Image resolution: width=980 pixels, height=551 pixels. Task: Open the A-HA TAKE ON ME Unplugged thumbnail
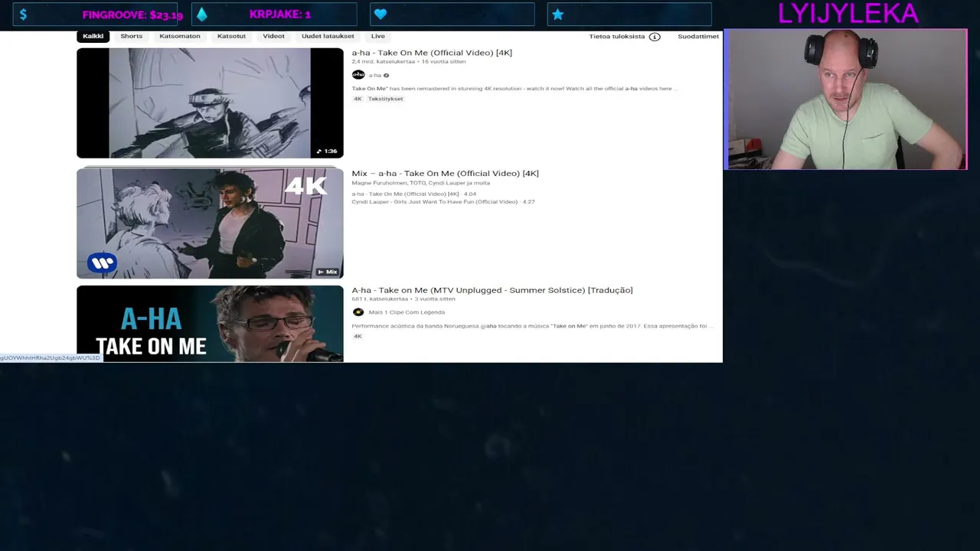[210, 324]
